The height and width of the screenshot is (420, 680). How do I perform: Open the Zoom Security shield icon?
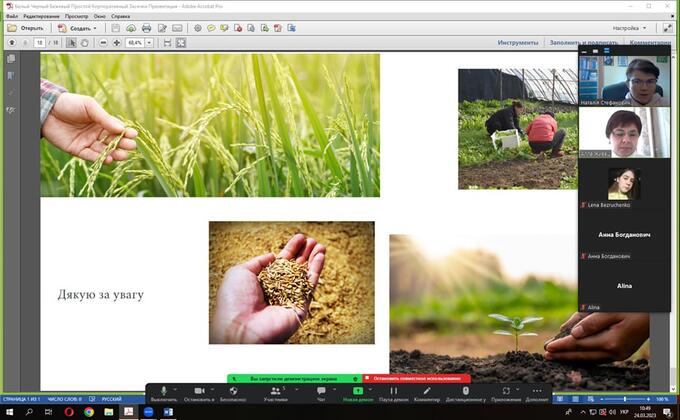point(233,392)
